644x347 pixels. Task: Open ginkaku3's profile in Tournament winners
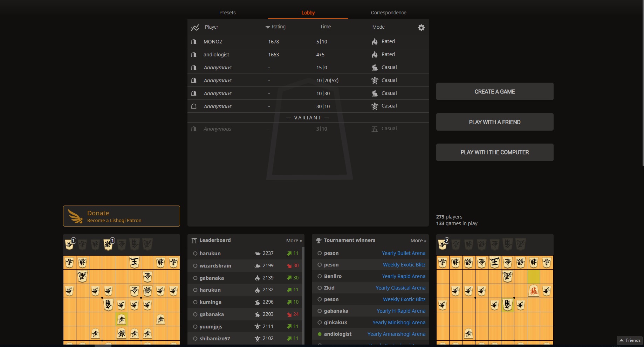pyautogui.click(x=335, y=322)
